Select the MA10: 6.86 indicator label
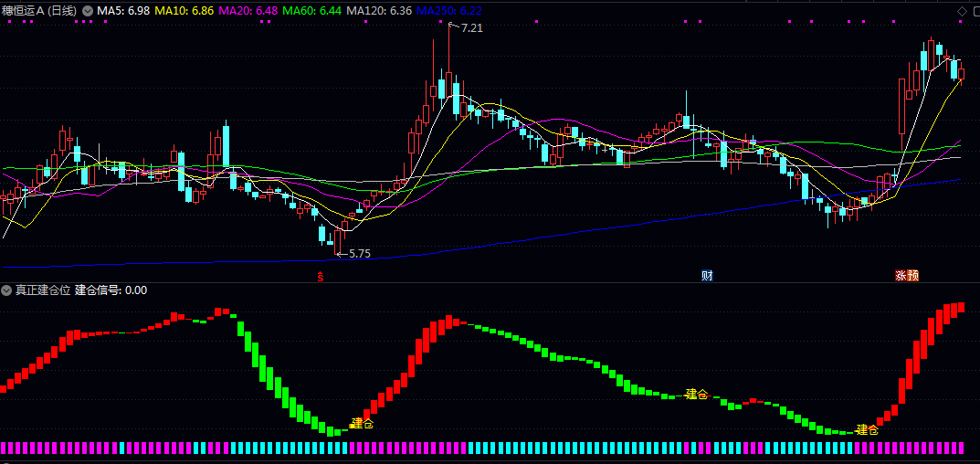 184,11
